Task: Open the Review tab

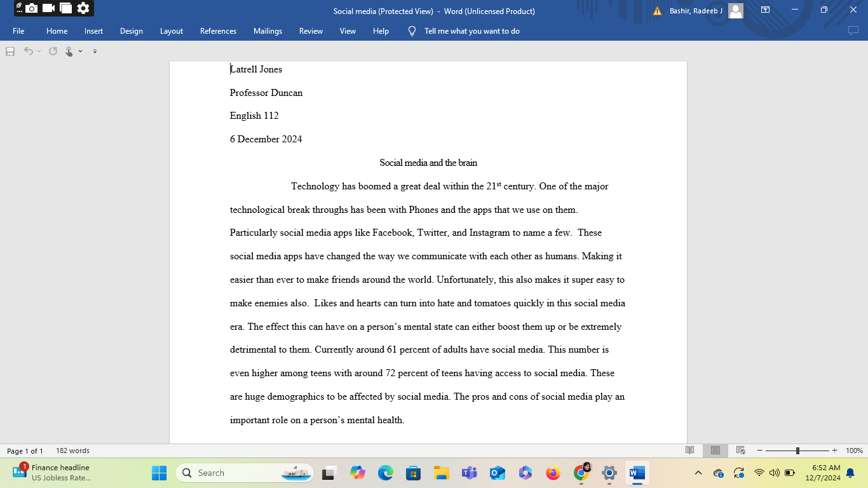Action: click(311, 30)
